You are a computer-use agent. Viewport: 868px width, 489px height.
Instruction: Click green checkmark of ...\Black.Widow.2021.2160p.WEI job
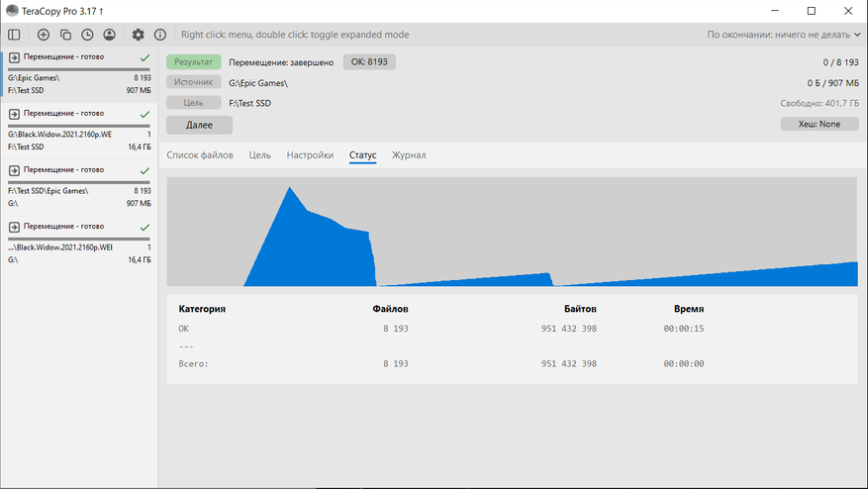tap(145, 227)
